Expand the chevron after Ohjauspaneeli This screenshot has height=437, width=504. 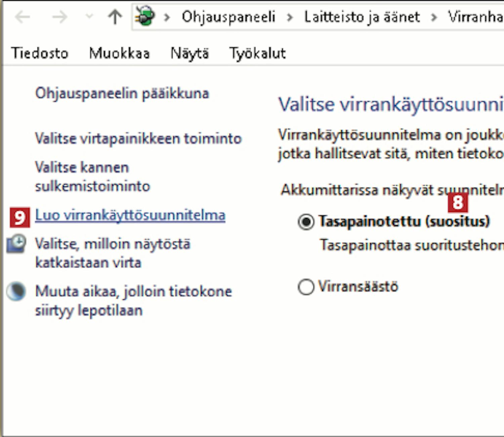point(290,17)
